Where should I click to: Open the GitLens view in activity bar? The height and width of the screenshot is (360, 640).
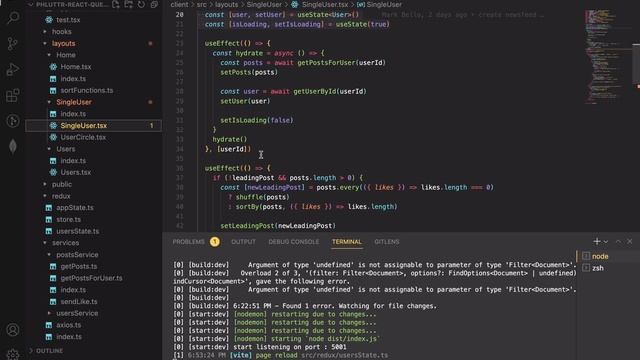point(13,121)
